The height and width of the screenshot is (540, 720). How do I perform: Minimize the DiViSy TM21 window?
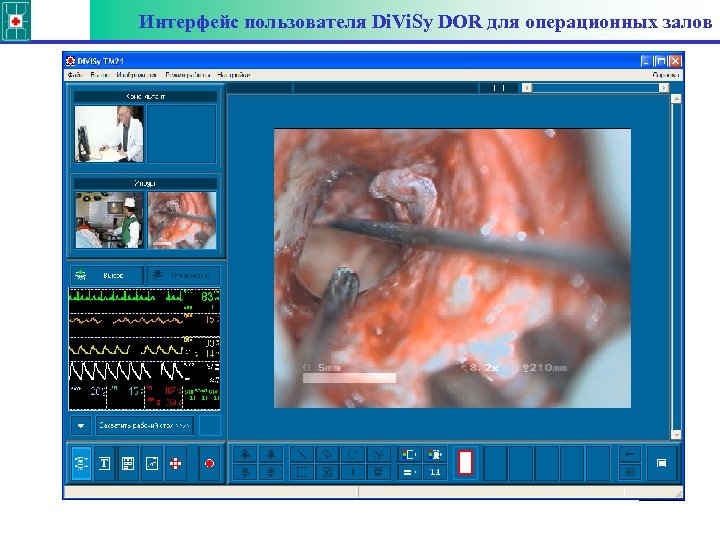pos(646,61)
